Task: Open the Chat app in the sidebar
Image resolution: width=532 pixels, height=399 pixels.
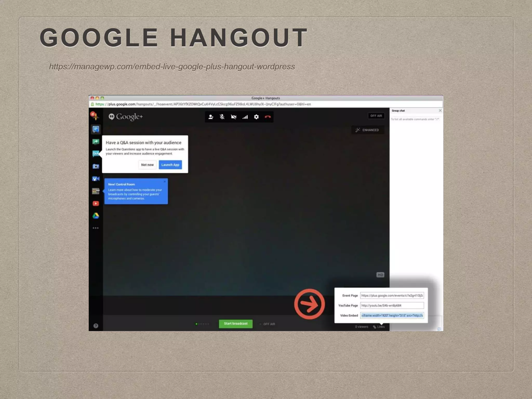Action: tap(96, 129)
